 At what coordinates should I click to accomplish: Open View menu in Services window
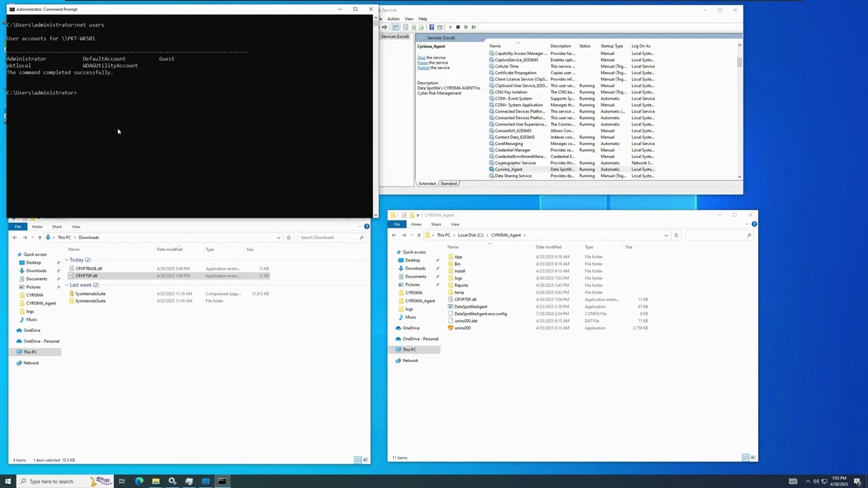409,19
